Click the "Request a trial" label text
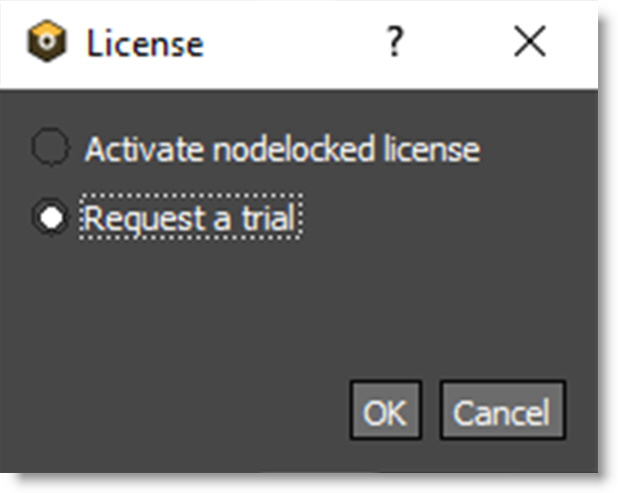Viewport: 618px width, 493px height. pyautogui.click(x=189, y=217)
